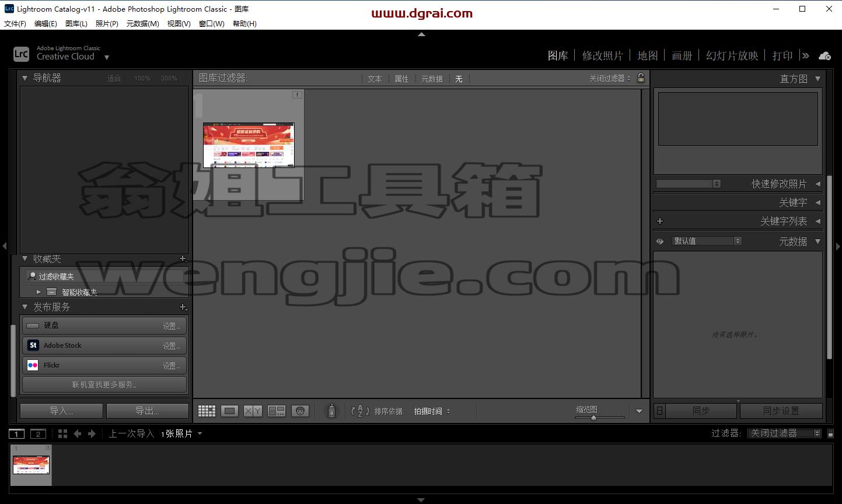Open the 默认值 metadata preset dropdown
This screenshot has height=504, width=842.
(x=706, y=241)
